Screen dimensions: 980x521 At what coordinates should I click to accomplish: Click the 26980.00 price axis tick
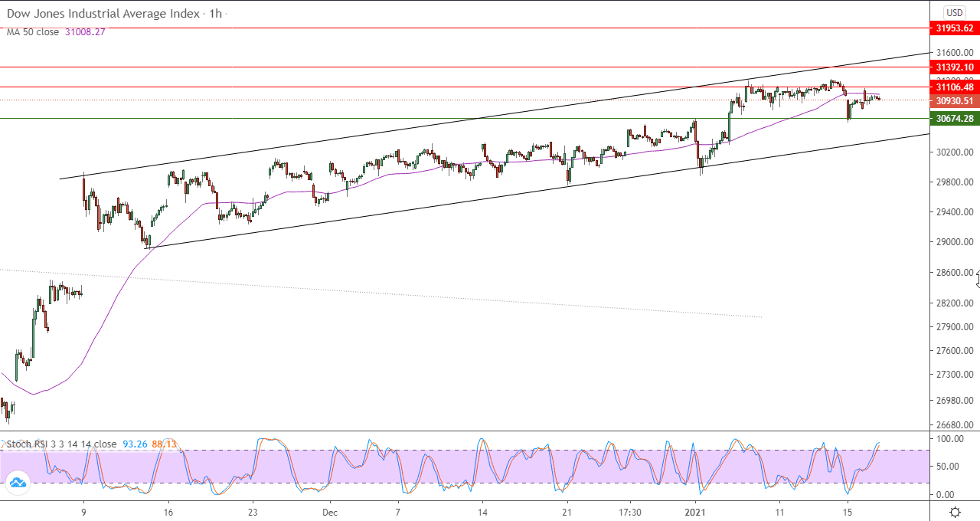(x=954, y=401)
